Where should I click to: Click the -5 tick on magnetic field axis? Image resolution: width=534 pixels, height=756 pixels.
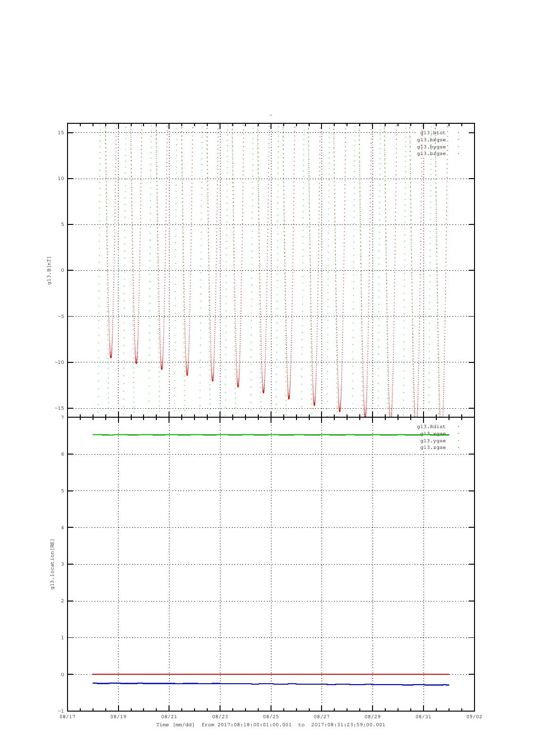pos(61,317)
